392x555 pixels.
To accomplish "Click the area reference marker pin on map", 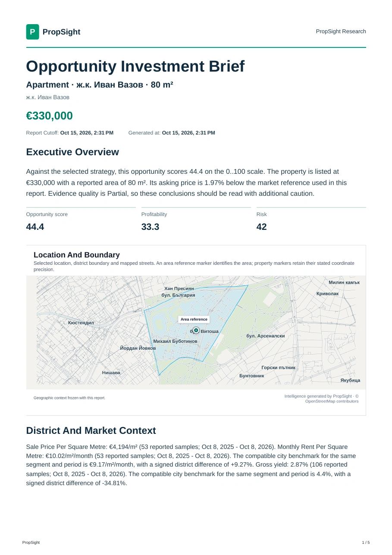I will 196,330.
